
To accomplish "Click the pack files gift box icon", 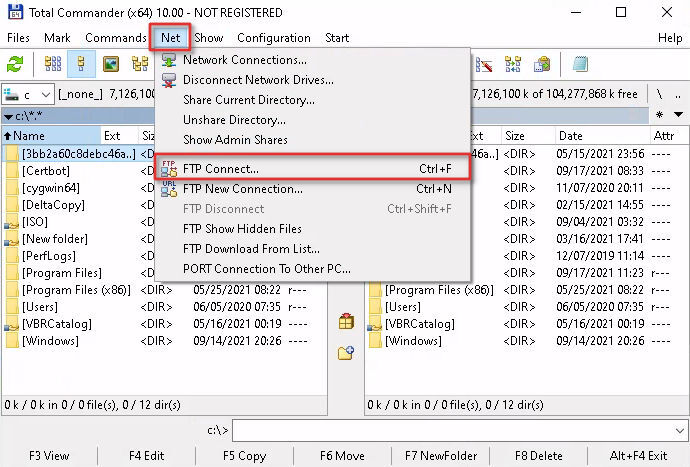I will tap(346, 321).
